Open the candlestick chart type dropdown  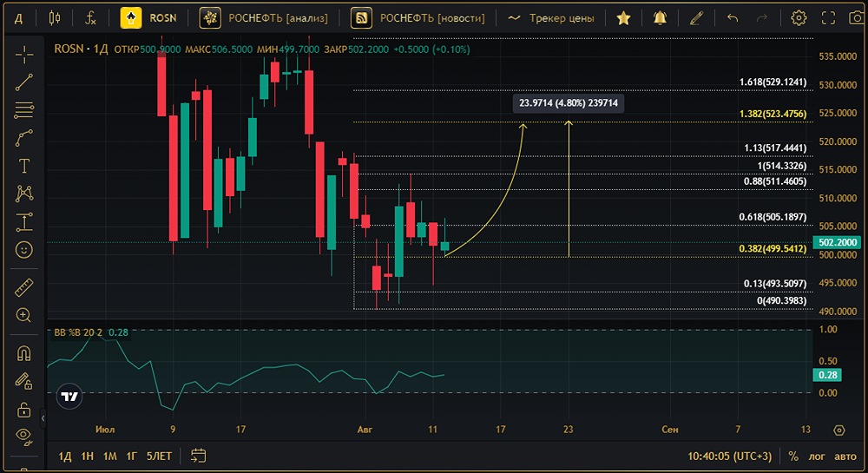pos(55,17)
